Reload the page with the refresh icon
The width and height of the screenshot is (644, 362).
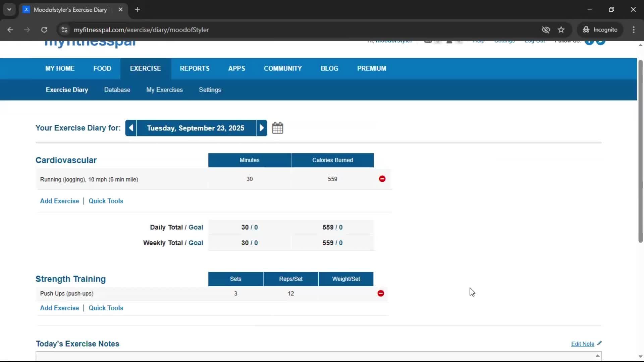click(44, 30)
